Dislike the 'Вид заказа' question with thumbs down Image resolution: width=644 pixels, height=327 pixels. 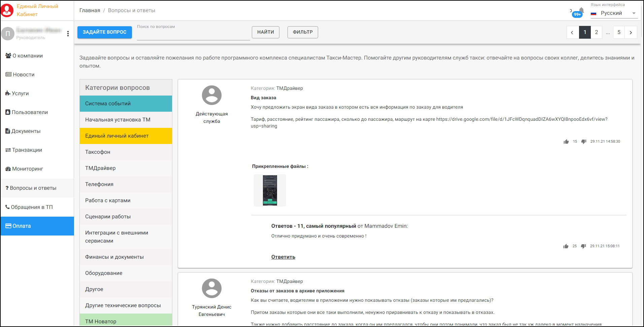pos(583,142)
